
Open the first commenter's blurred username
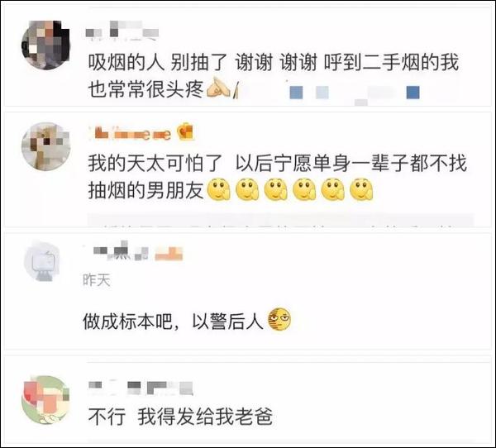click(122, 31)
